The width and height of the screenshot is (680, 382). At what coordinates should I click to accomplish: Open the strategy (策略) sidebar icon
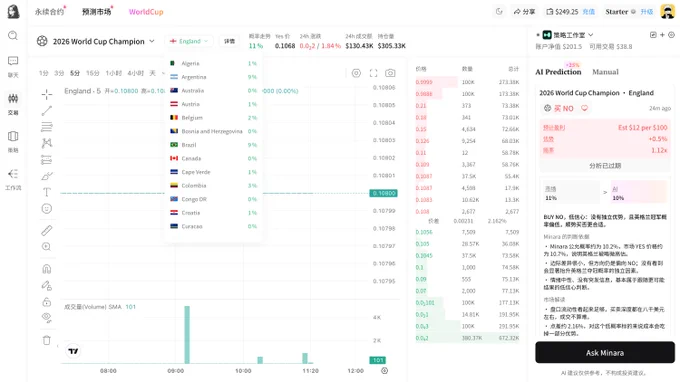tap(13, 141)
